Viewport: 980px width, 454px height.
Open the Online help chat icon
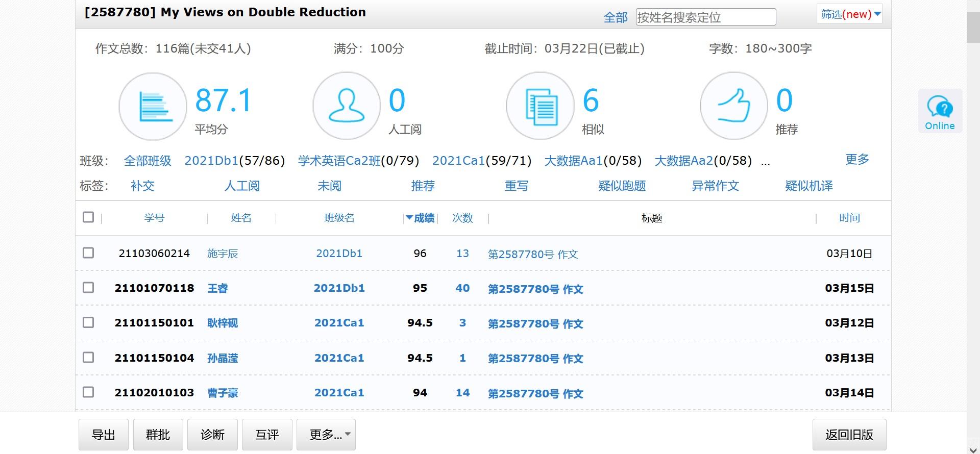(x=940, y=111)
